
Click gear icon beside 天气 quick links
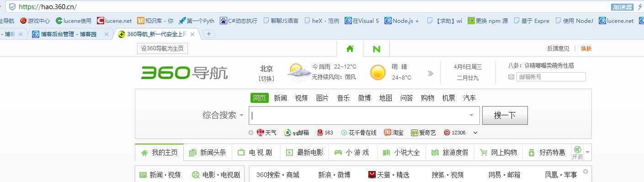click(250, 133)
